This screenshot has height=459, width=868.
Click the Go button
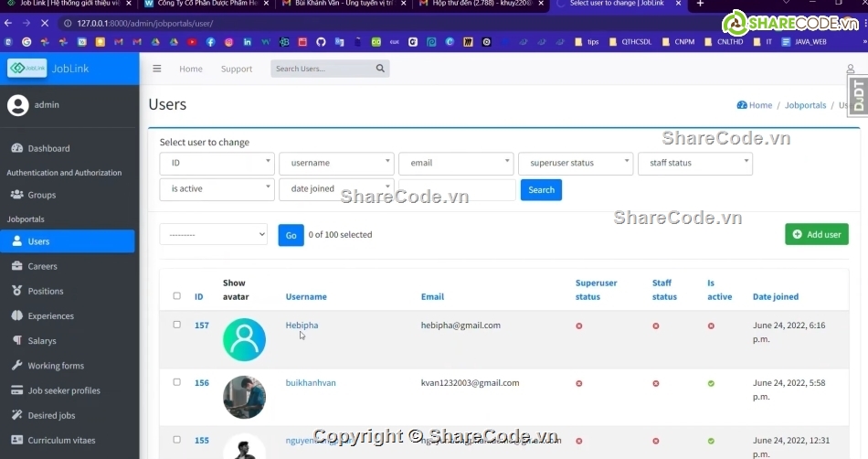[291, 235]
